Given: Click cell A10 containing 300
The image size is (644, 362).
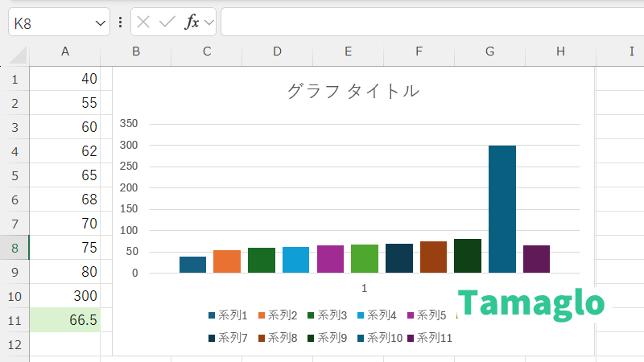Looking at the screenshot, I should pos(65,296).
